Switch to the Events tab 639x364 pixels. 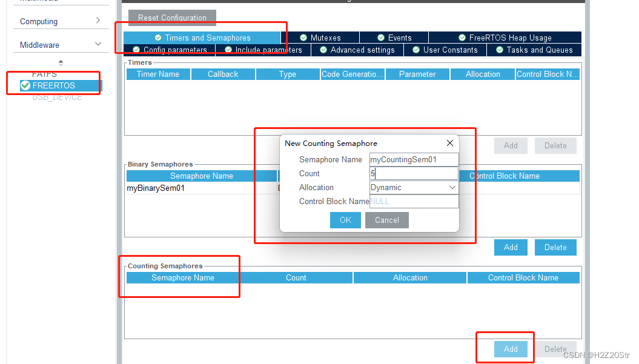point(394,38)
